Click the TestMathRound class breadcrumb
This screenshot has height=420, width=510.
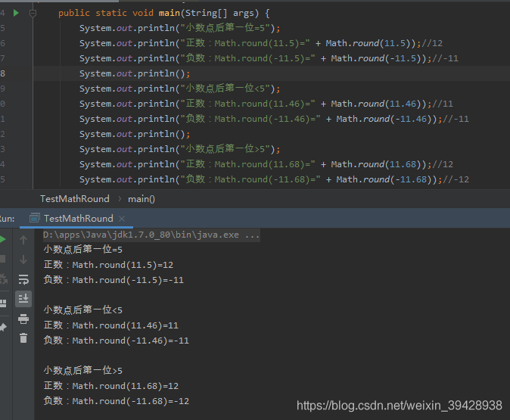[x=74, y=199]
